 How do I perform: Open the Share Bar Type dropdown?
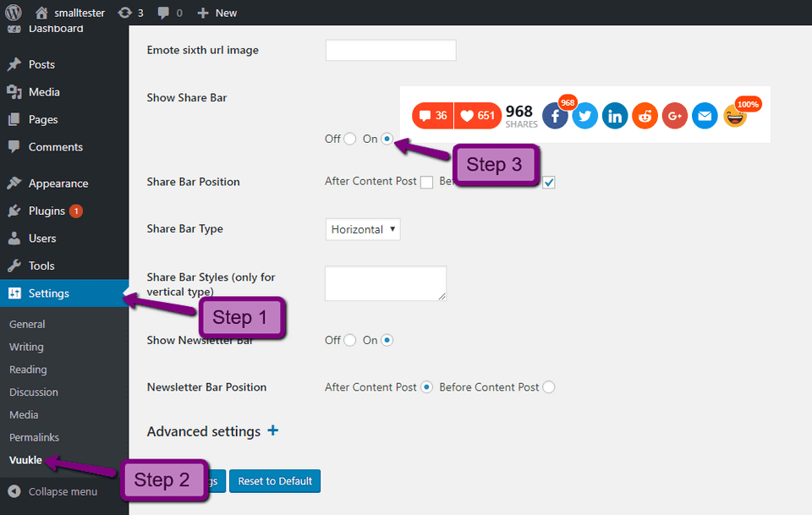point(363,229)
